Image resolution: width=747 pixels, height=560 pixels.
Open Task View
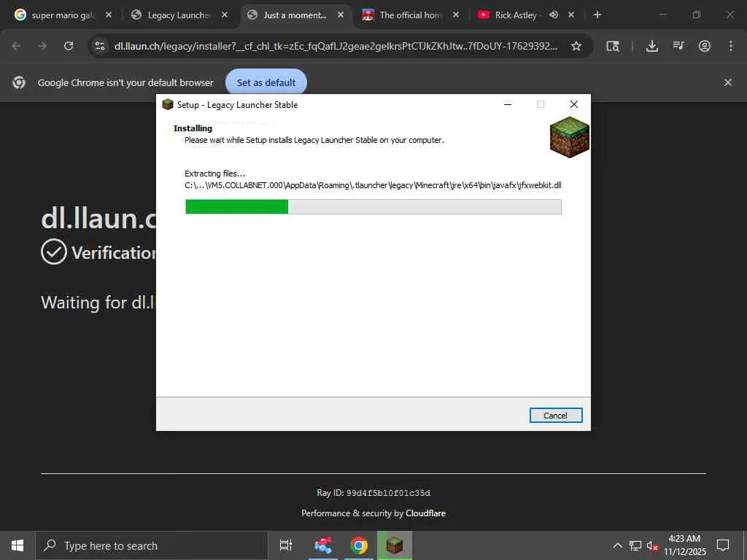(x=286, y=545)
